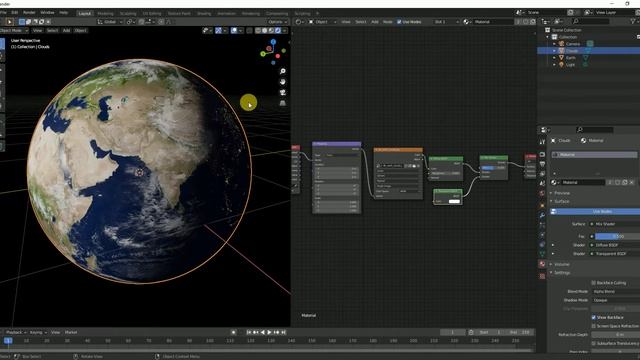This screenshot has height=360, width=640.
Task: Select the Light object in the outliner
Action: pyautogui.click(x=570, y=64)
